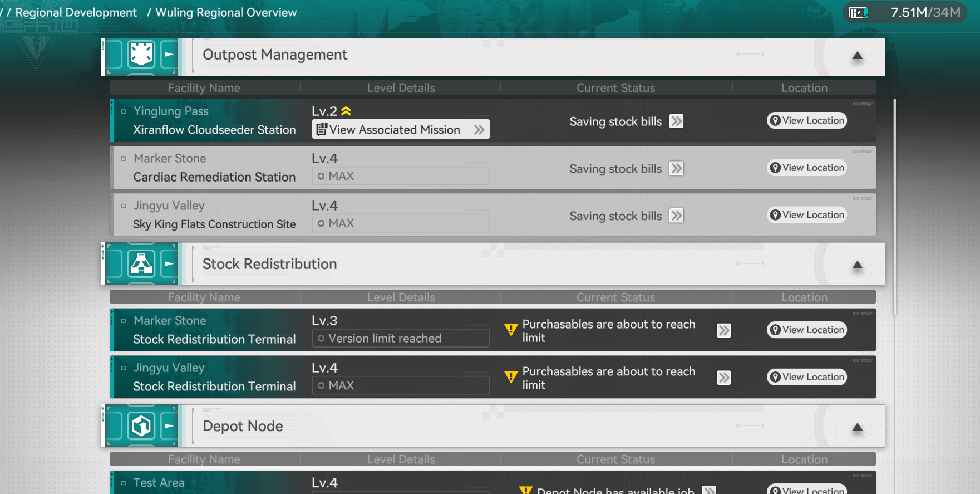Open status details for Xiranflow Cloudseeder Station

(676, 121)
